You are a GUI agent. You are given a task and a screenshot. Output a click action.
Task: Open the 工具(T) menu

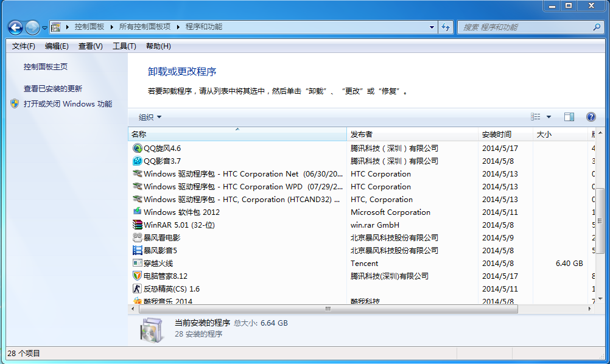124,46
